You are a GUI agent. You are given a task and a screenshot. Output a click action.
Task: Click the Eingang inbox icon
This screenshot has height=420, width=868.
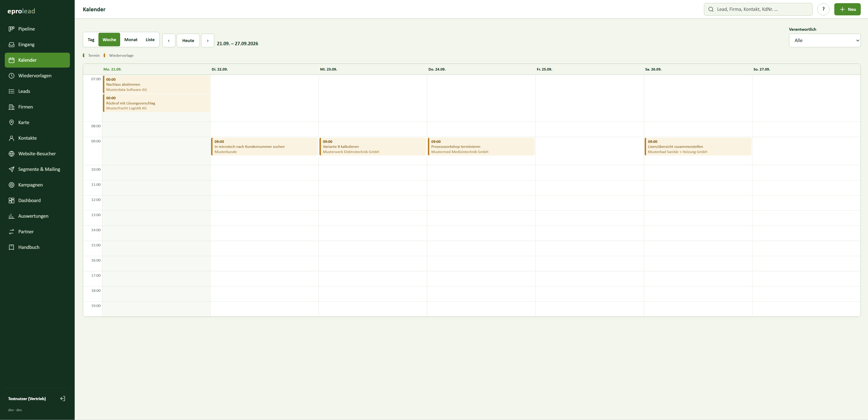point(12,45)
